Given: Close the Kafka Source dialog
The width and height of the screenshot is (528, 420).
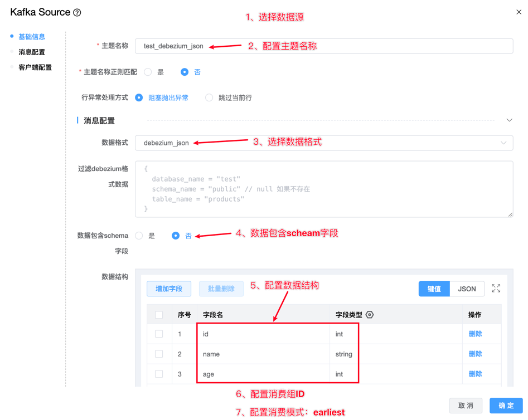Looking at the screenshot, I should pyautogui.click(x=519, y=12).
